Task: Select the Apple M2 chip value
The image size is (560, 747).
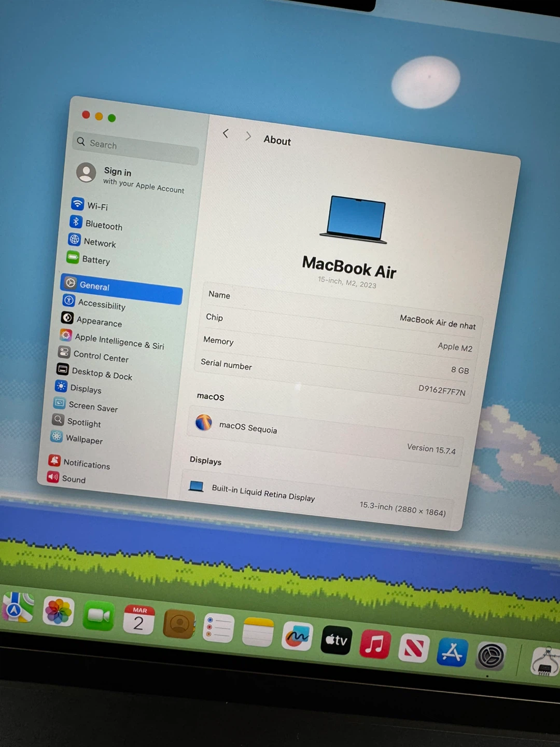Action: point(455,347)
